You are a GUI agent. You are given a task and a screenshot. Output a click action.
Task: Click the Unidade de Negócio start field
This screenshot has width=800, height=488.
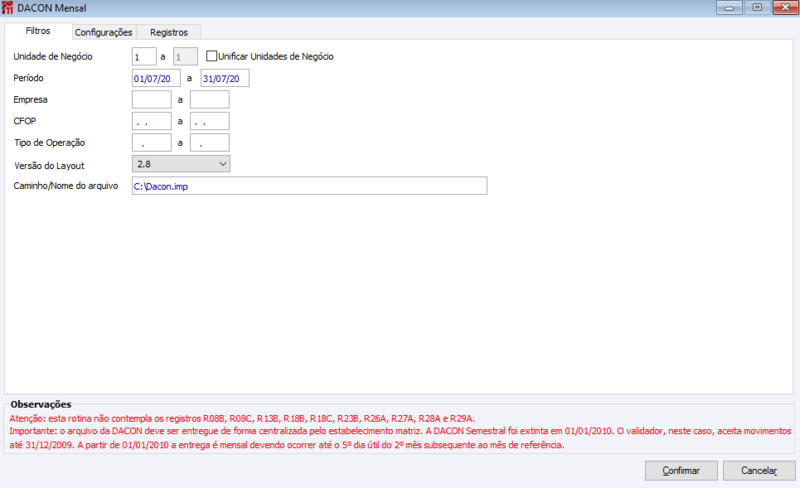point(144,57)
